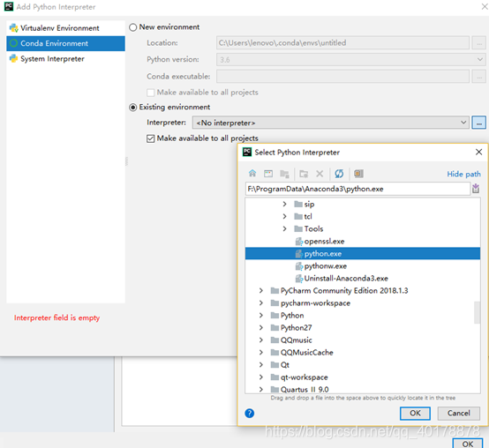Select the QQMusicCache folder row
The height and width of the screenshot is (448, 489).
[363, 353]
